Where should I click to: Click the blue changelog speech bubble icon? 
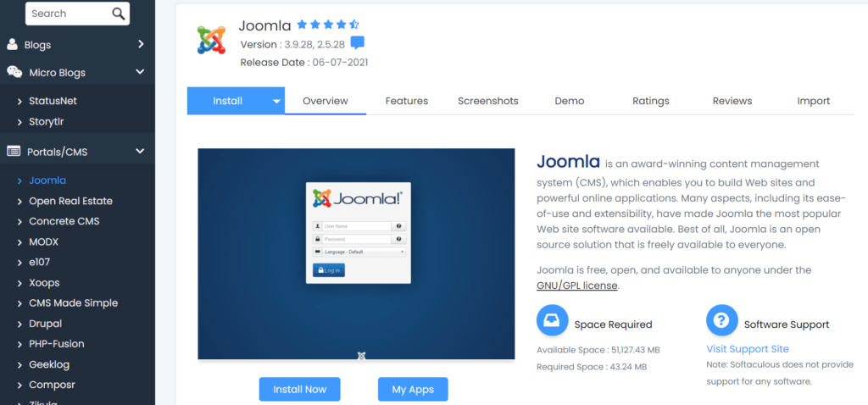[x=358, y=43]
